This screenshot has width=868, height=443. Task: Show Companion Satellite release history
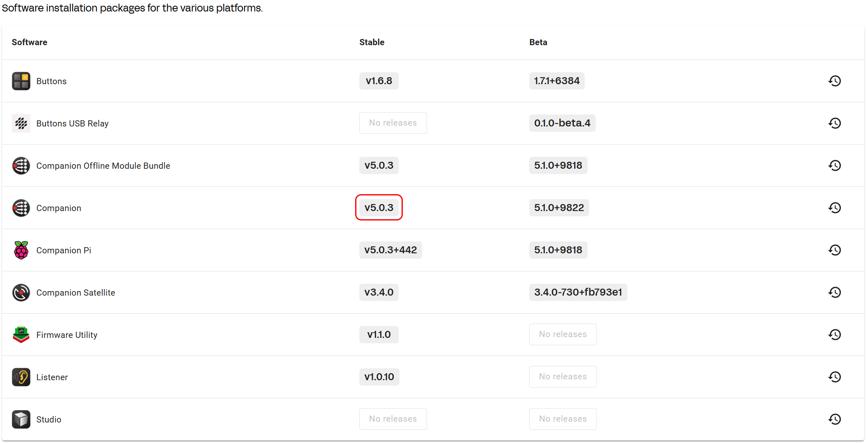(x=834, y=292)
